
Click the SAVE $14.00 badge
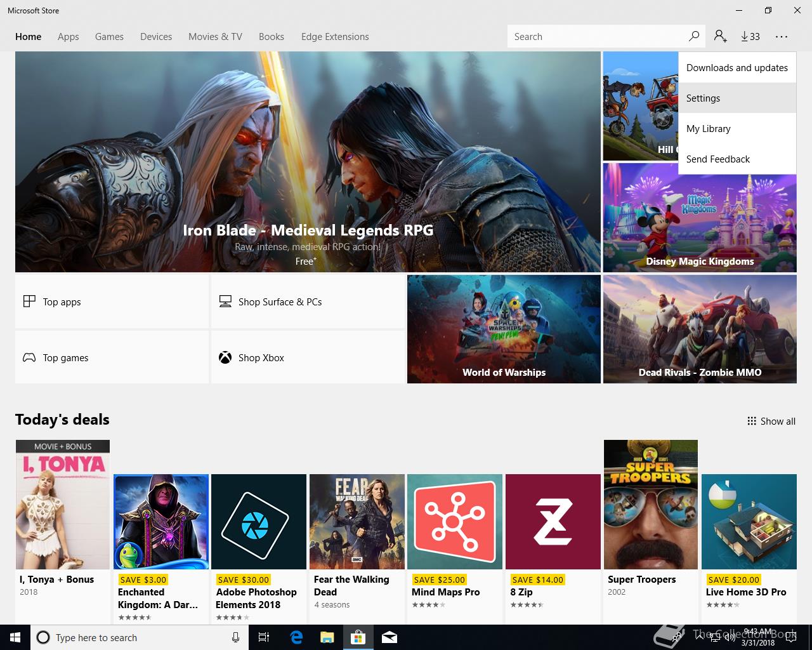tap(537, 580)
